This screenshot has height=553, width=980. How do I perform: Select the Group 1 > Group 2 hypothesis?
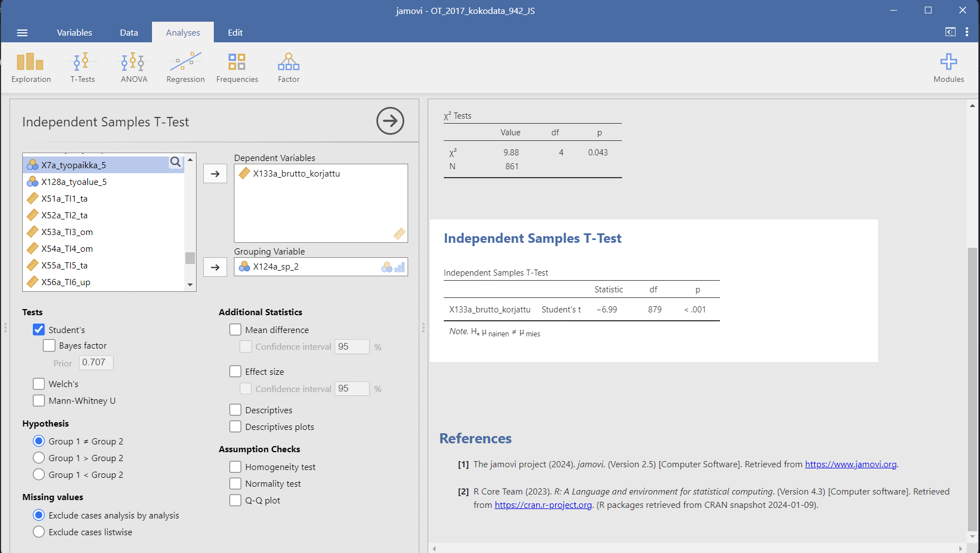pyautogui.click(x=39, y=458)
